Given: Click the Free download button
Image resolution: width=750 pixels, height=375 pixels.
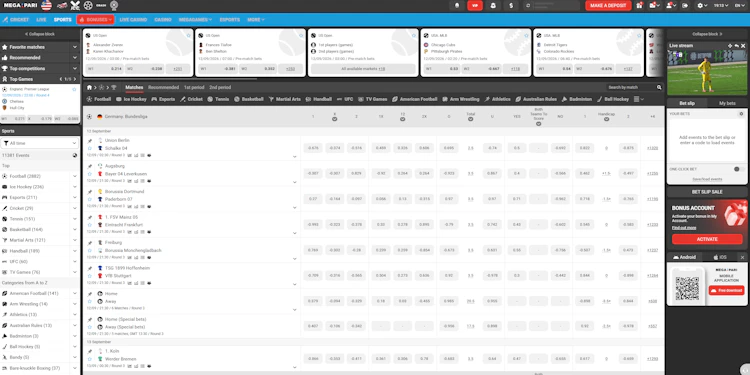Looking at the screenshot, I should [726, 290].
